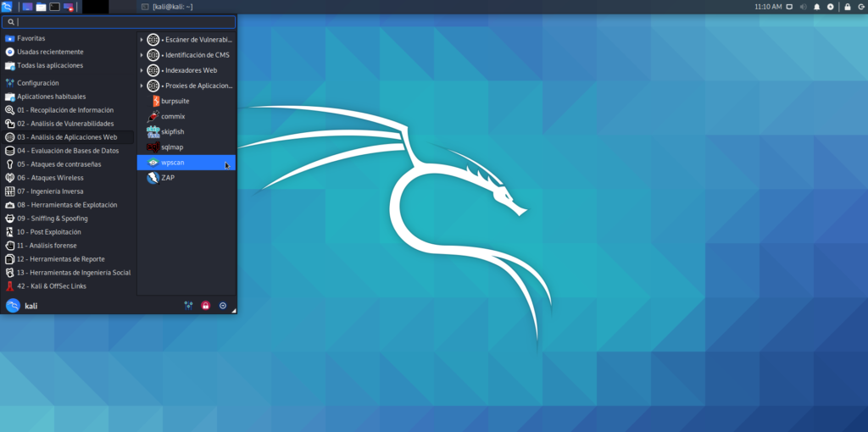
Task: Toggle mute using the volume speaker icon
Action: (803, 7)
